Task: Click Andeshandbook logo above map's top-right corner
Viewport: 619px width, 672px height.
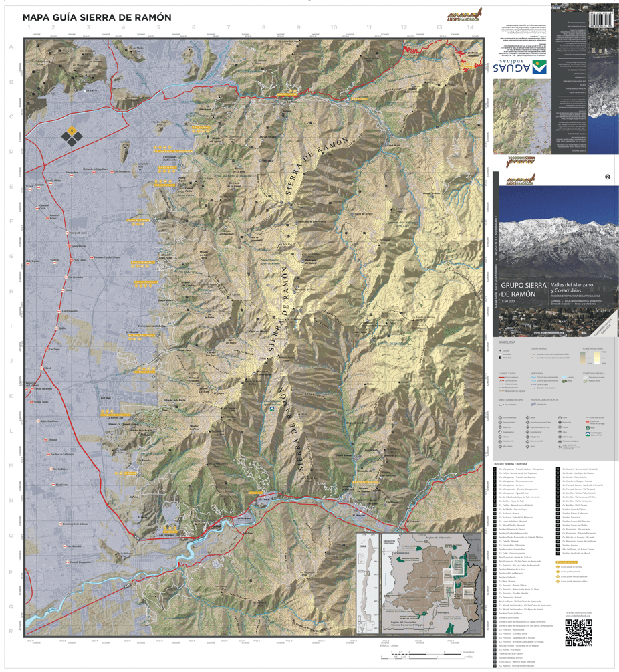Action: [465, 17]
